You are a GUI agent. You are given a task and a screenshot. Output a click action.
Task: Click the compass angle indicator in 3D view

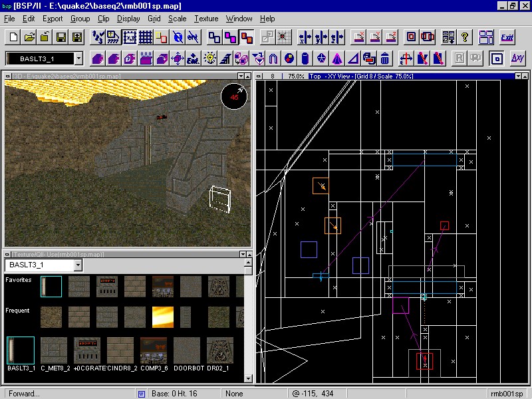(x=234, y=96)
